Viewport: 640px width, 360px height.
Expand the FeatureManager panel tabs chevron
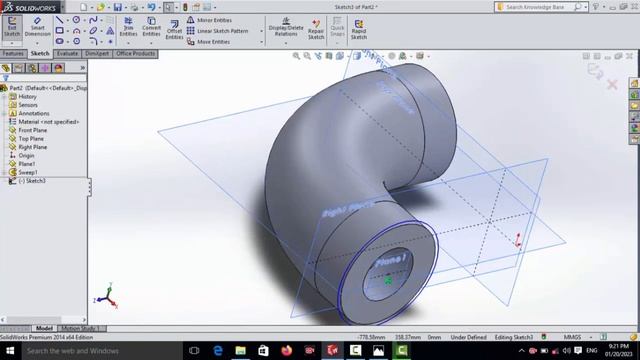pyautogui.click(x=82, y=68)
